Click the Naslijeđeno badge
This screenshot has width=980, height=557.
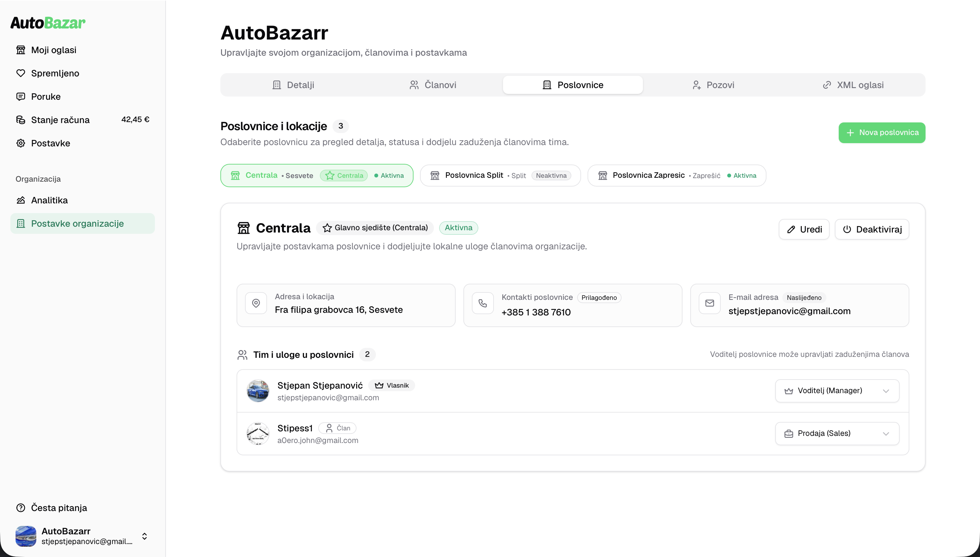tap(804, 298)
